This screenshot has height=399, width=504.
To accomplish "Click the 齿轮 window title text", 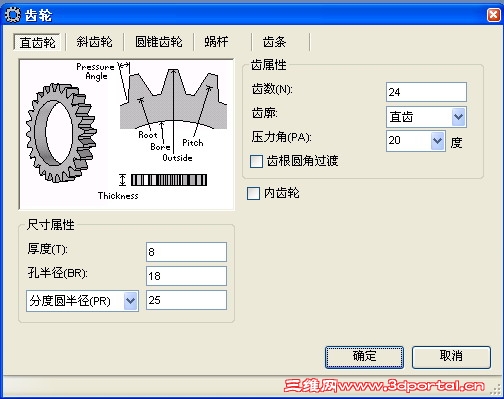I will coord(38,15).
